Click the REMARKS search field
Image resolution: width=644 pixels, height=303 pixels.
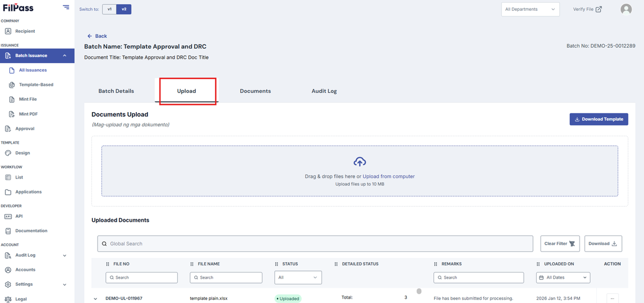[x=479, y=277]
